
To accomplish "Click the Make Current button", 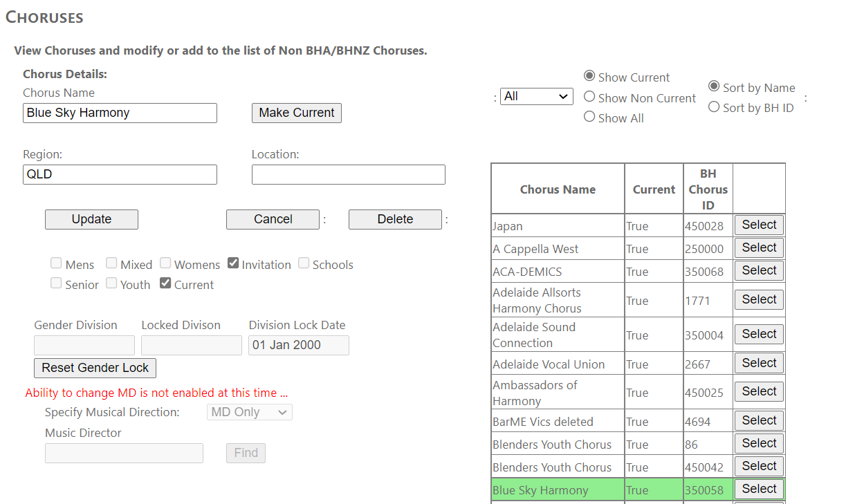I will point(296,113).
